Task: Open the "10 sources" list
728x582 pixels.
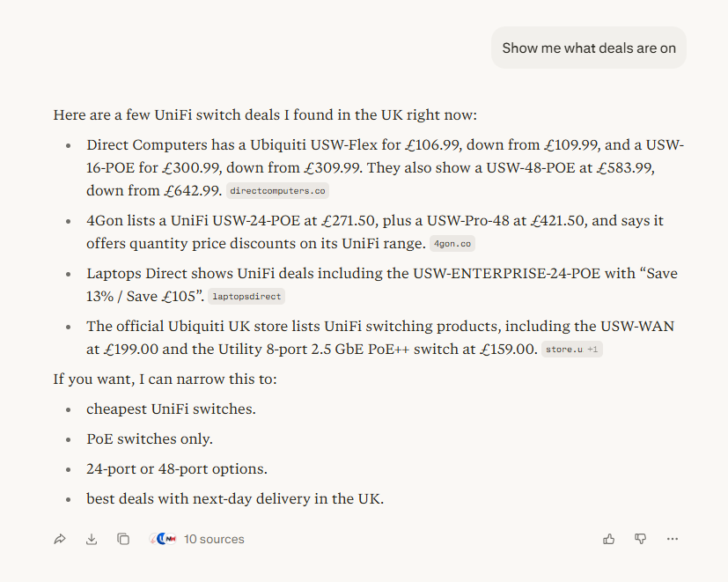Action: tap(214, 539)
